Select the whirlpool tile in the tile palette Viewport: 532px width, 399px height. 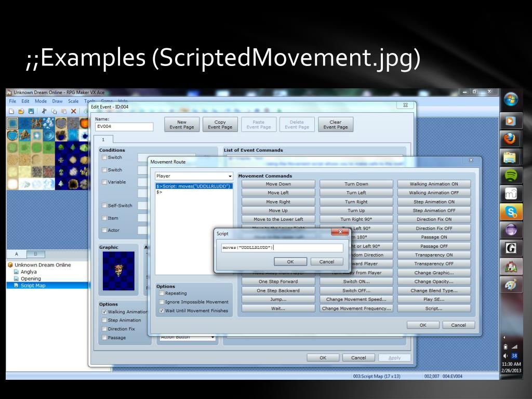tap(49, 136)
